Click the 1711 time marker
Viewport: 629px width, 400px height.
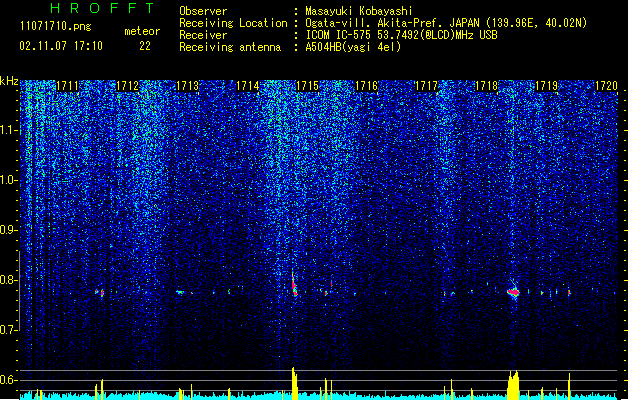(x=67, y=86)
